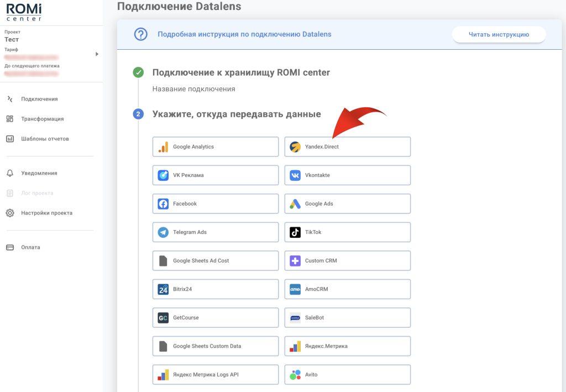Click the project name Тест
This screenshot has width=566, height=392.
click(x=12, y=40)
